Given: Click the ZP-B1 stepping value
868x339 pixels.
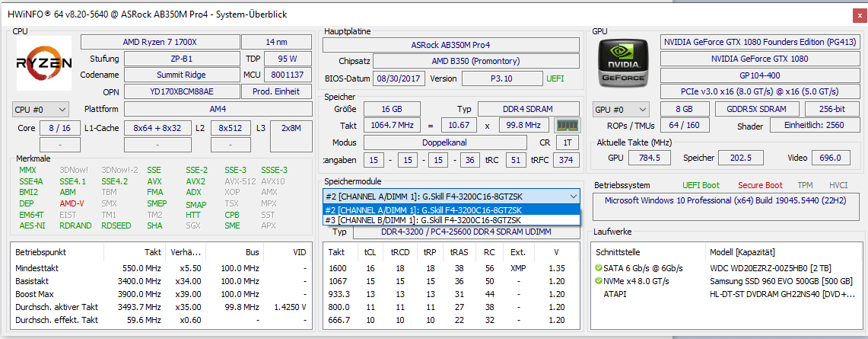Looking at the screenshot, I should click(x=182, y=59).
